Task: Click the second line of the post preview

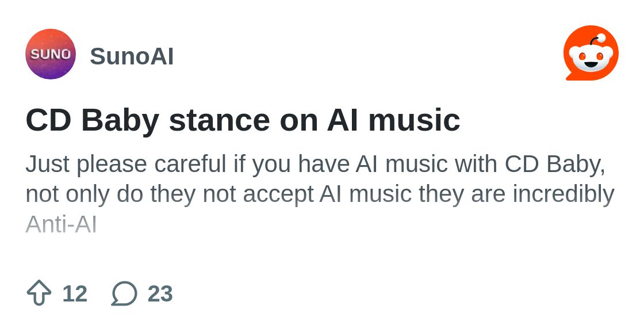Action: [320, 194]
